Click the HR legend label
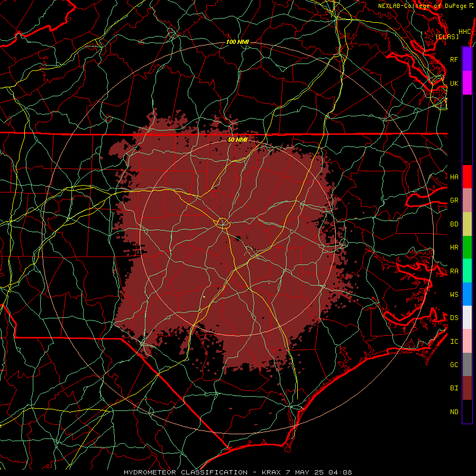The height and width of the screenshot is (476, 476). (x=454, y=248)
